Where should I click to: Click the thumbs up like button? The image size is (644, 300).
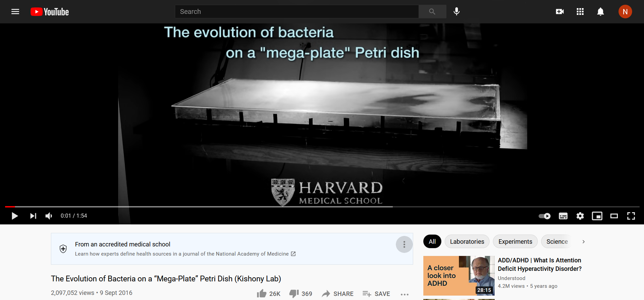[x=262, y=294]
